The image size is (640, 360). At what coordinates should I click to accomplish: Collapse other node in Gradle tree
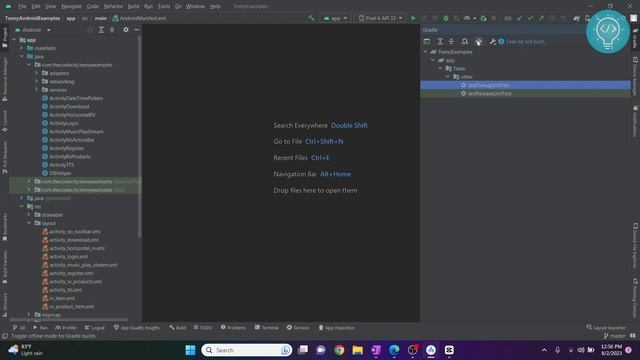[x=448, y=77]
